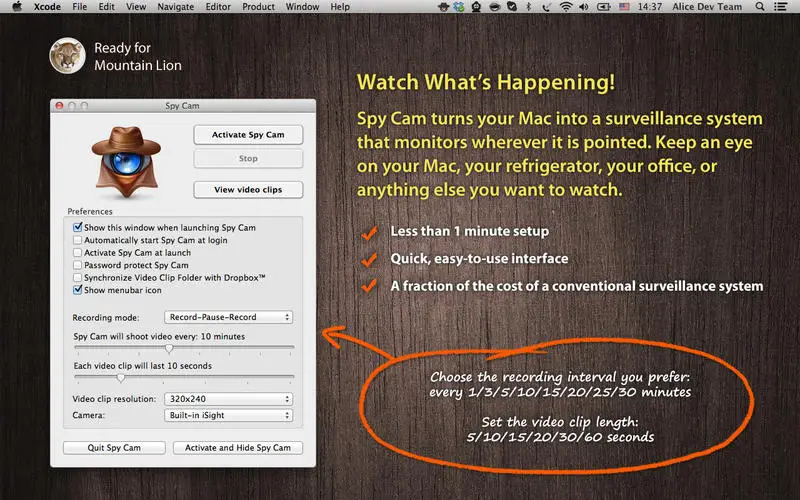The image size is (800, 500).
Task: Open the Recording mode dropdown
Action: click(x=229, y=317)
